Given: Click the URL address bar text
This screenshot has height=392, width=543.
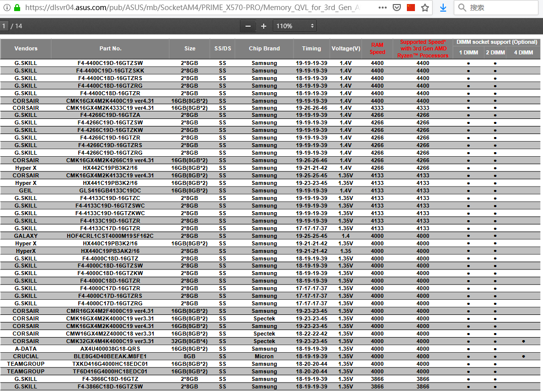Looking at the screenshot, I should pos(192,7).
